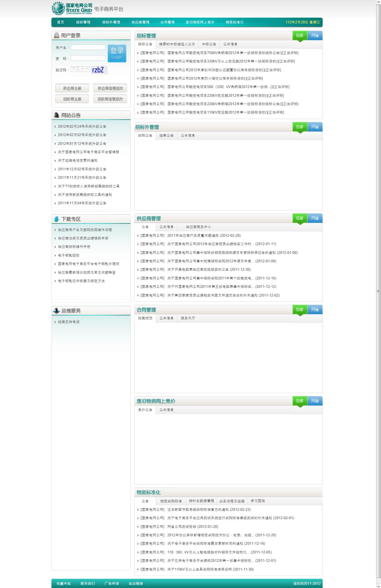Image resolution: width=381 pixels, height=588 pixels.
Task: Select the 物料主数据管理 tab
Action: [201, 501]
